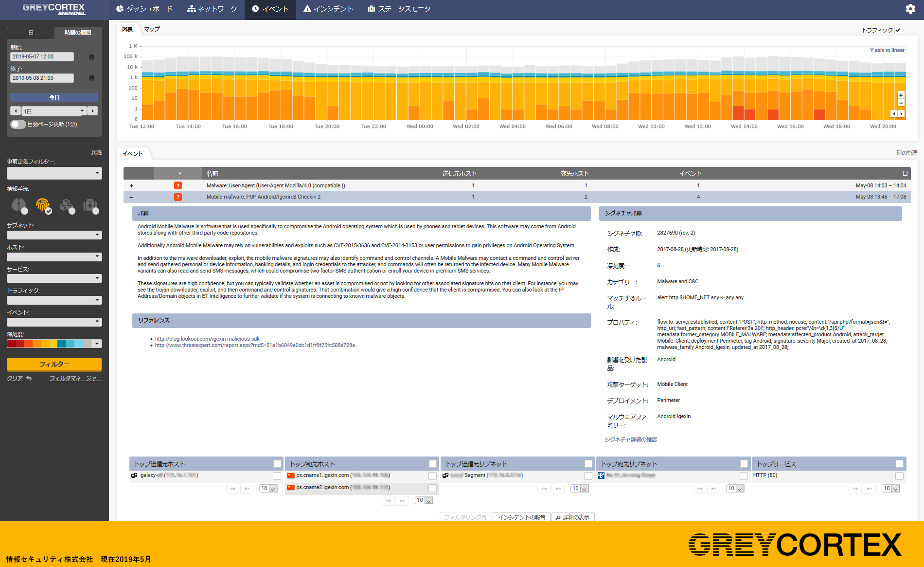Screen dimensions: 924x567
Task: Open ネットワーク network menu
Action: pyautogui.click(x=213, y=9)
